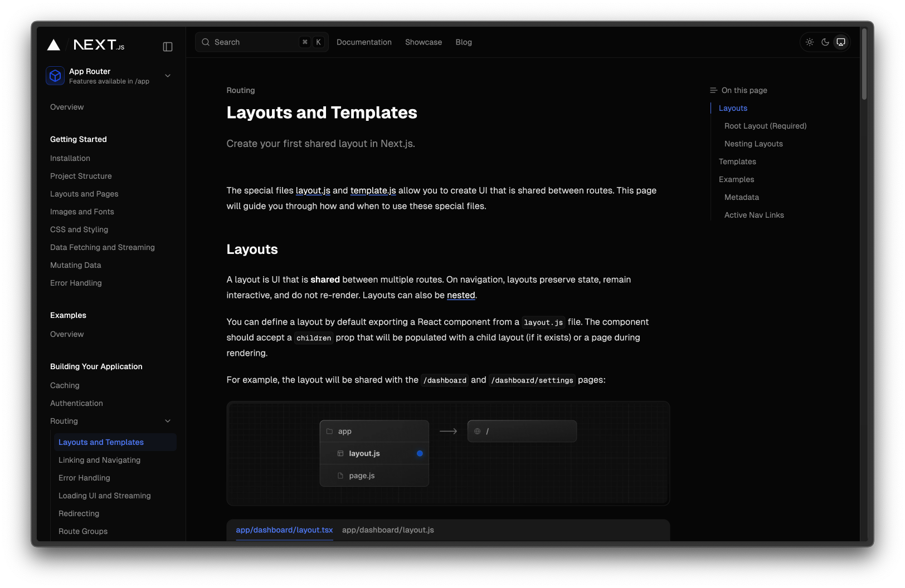
Task: Jump to Examples in page outline
Action: (736, 179)
